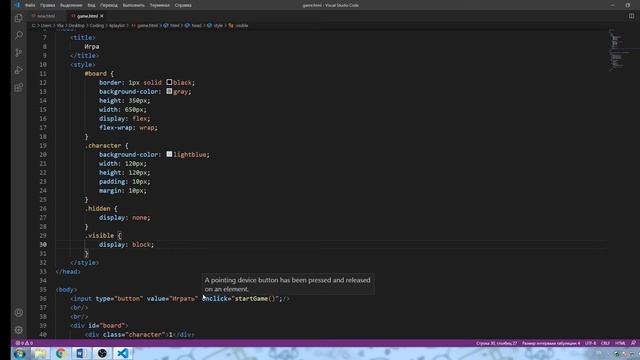Image resolution: width=640 pixels, height=360 pixels.
Task: Click the Windows Start button
Action: [x=20, y=353]
